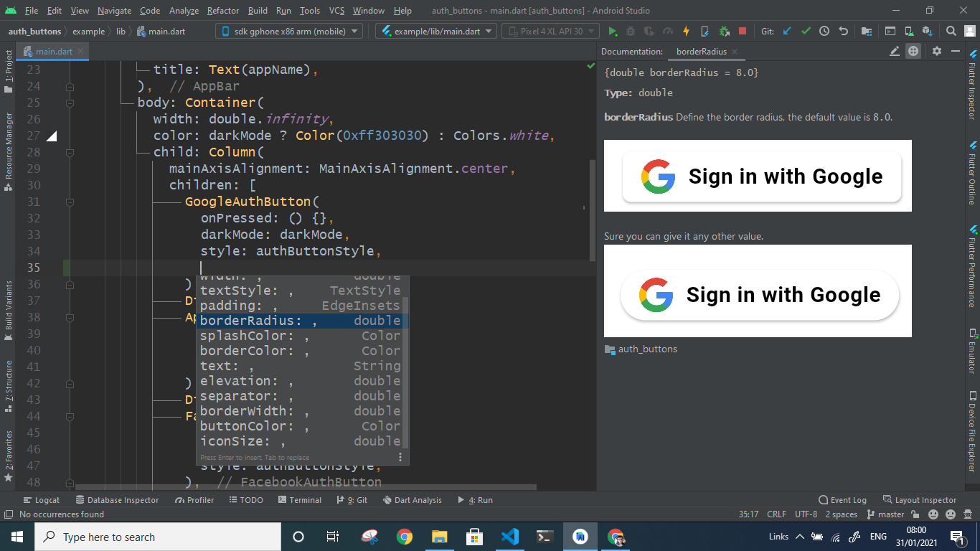
Task: Update project with Git blue arrow icon
Action: pos(787,31)
